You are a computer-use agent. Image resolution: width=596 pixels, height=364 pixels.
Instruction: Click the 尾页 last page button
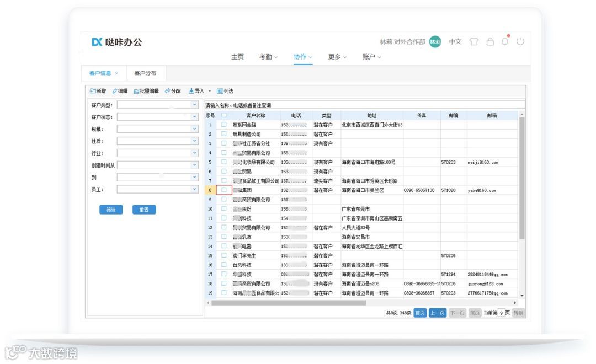(475, 313)
